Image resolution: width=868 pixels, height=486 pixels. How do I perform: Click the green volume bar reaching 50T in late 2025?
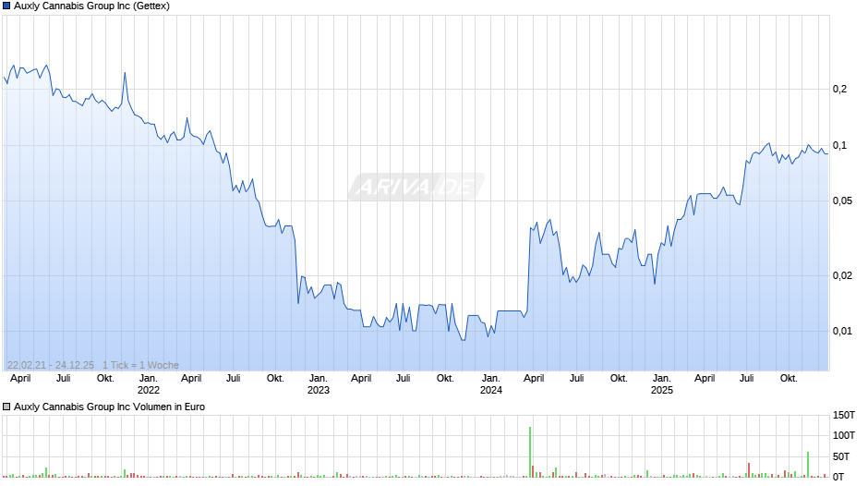(808, 465)
